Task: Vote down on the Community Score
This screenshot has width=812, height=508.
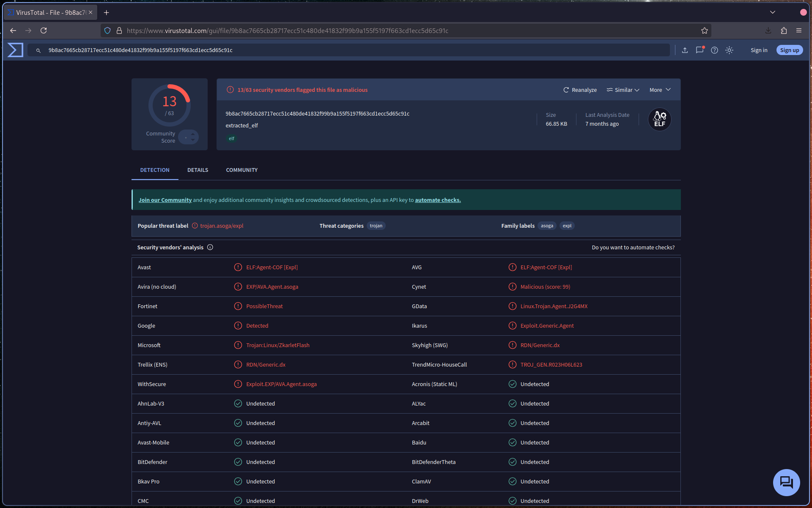Action: (x=193, y=140)
